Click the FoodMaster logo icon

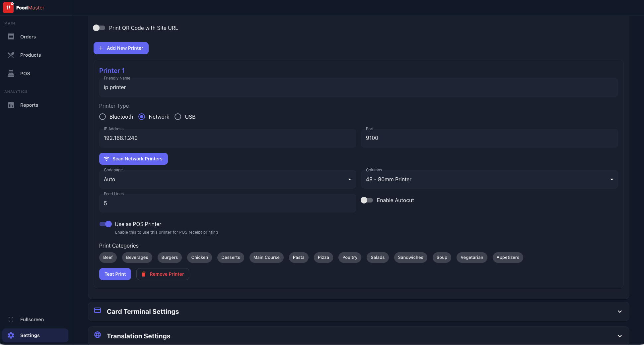(x=8, y=7)
